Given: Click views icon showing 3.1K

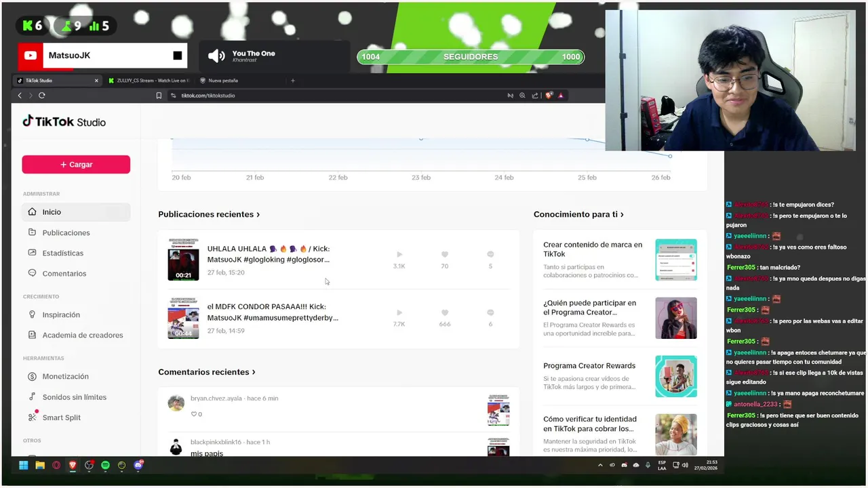Looking at the screenshot, I should [399, 254].
